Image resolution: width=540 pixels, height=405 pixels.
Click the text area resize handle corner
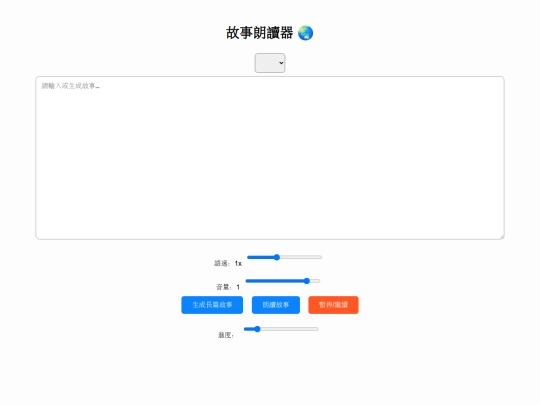(502, 237)
